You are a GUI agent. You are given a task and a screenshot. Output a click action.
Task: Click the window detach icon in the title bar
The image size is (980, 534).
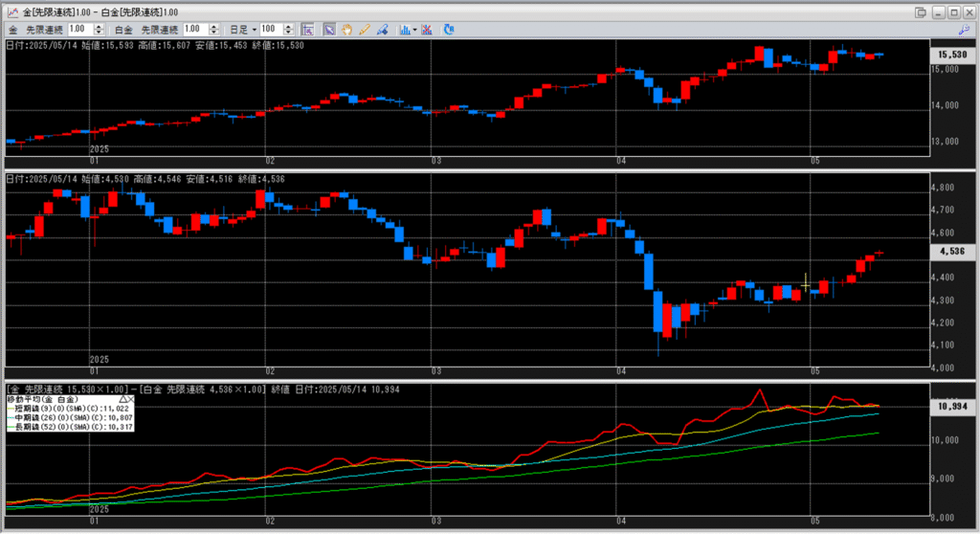(x=921, y=12)
